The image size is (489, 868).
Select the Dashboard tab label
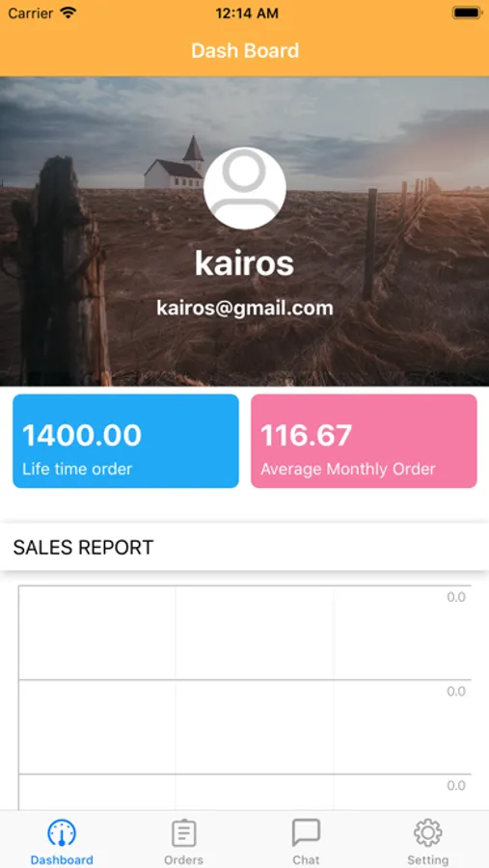(x=62, y=859)
